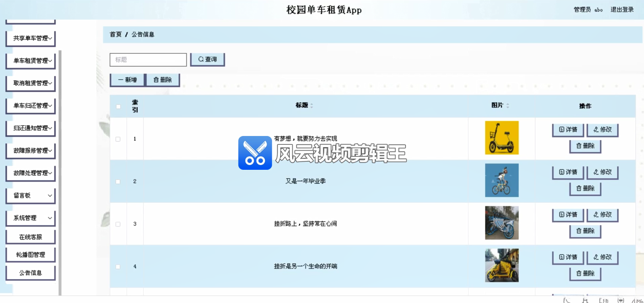Sort by 图片 column sort arrows
This screenshot has width=644, height=303.
(x=508, y=105)
